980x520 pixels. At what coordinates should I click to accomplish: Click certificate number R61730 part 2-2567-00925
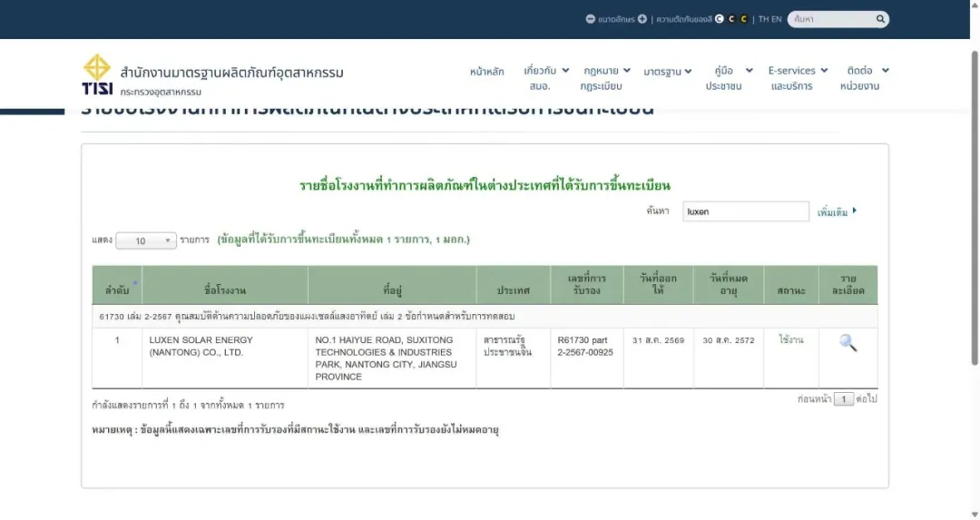pos(585,347)
